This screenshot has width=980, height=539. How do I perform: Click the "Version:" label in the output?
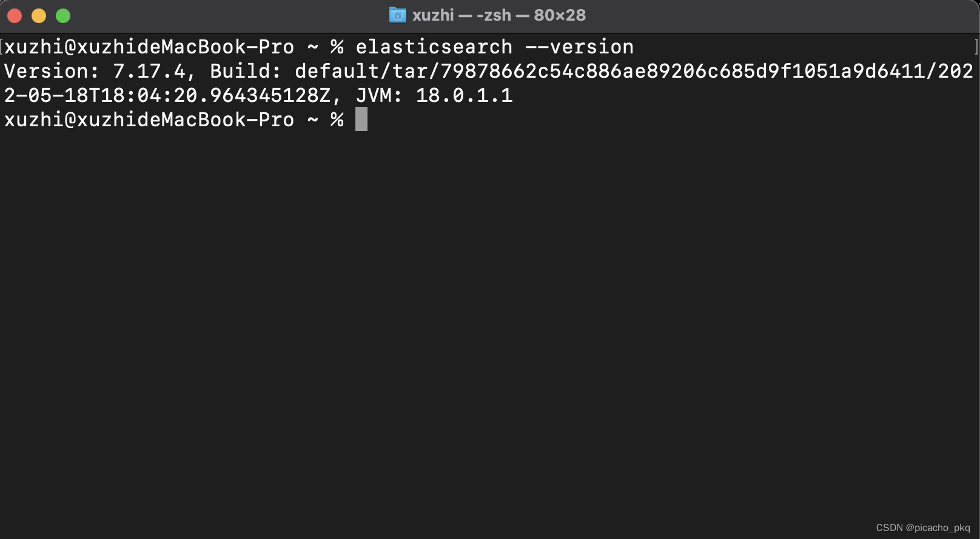coord(52,72)
